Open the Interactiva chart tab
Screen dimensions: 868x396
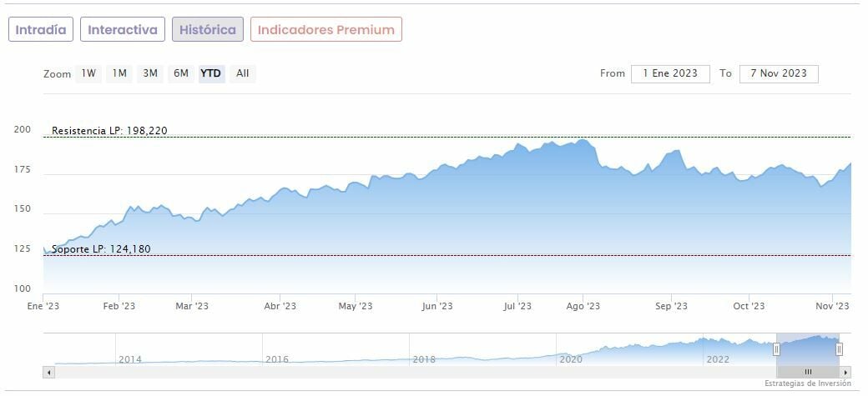(x=123, y=29)
